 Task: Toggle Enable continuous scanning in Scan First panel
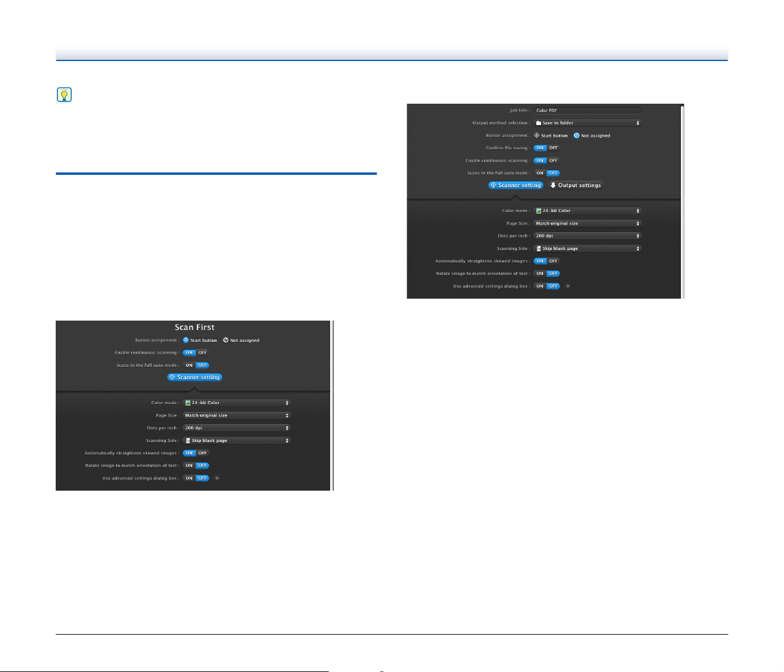coord(196,353)
